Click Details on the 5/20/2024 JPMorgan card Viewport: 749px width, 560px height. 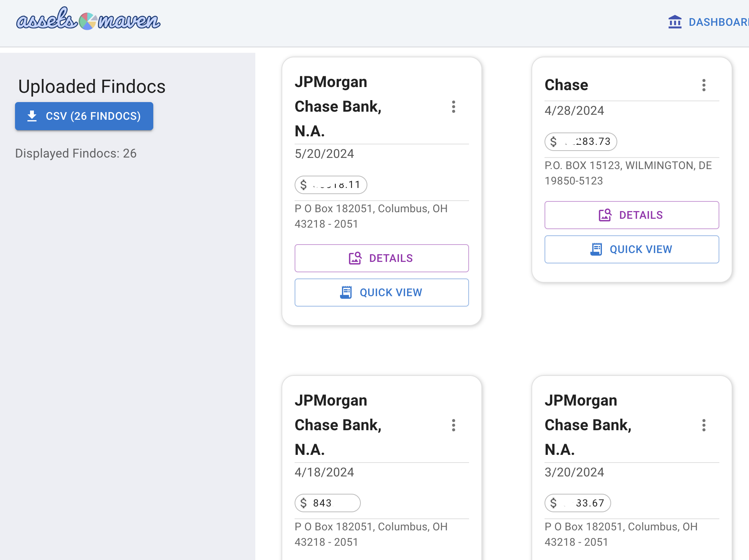382,258
